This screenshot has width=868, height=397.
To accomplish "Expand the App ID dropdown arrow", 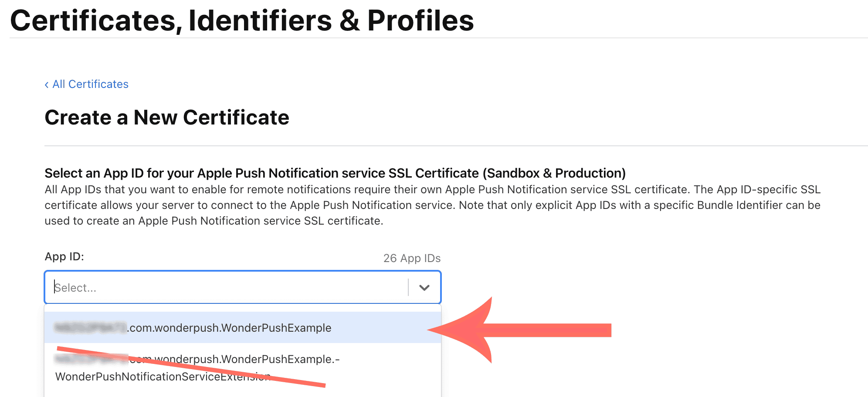I will click(x=424, y=287).
